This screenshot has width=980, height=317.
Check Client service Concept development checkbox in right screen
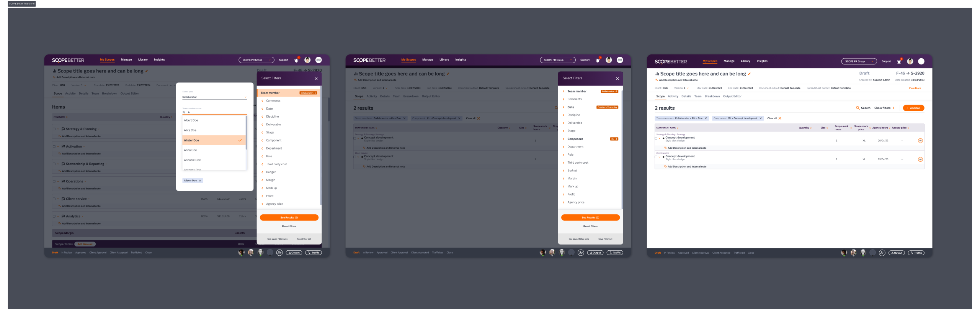click(656, 157)
